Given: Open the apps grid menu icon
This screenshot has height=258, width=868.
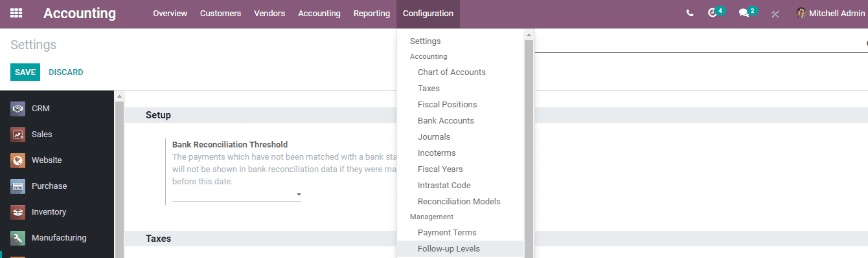Looking at the screenshot, I should [16, 14].
